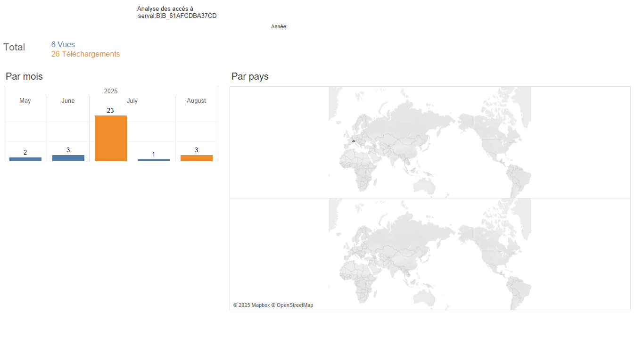Open the © OpenStreetMap attribution link

point(292,305)
